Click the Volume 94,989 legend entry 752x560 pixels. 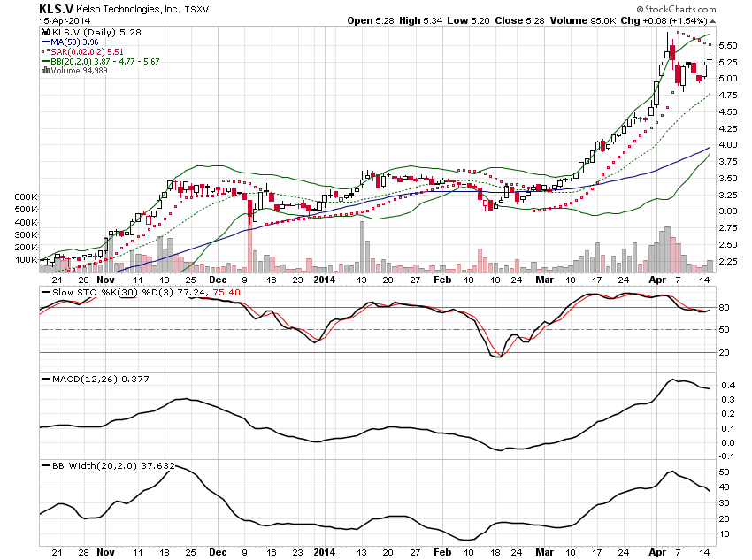point(79,71)
